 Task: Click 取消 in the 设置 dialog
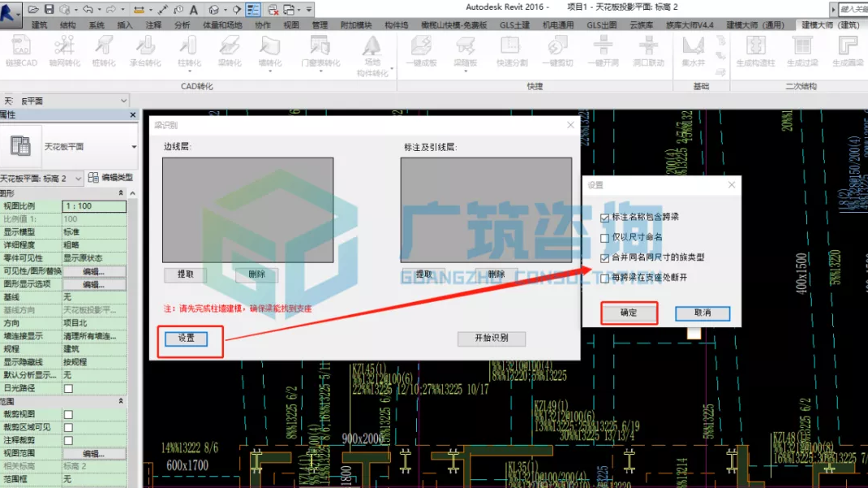pos(703,313)
